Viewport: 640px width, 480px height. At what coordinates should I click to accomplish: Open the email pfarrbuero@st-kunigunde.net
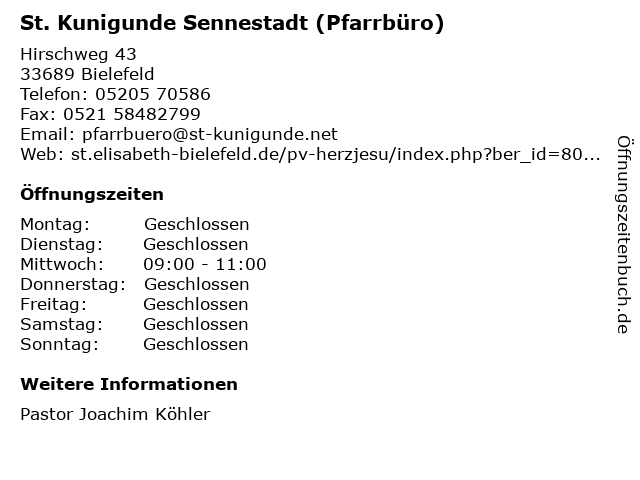[x=210, y=134]
